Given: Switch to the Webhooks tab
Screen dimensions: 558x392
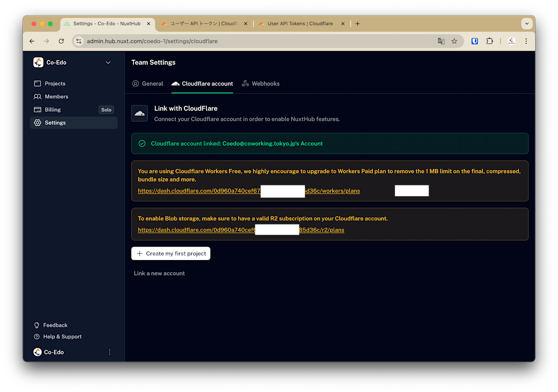Looking at the screenshot, I should (x=260, y=84).
